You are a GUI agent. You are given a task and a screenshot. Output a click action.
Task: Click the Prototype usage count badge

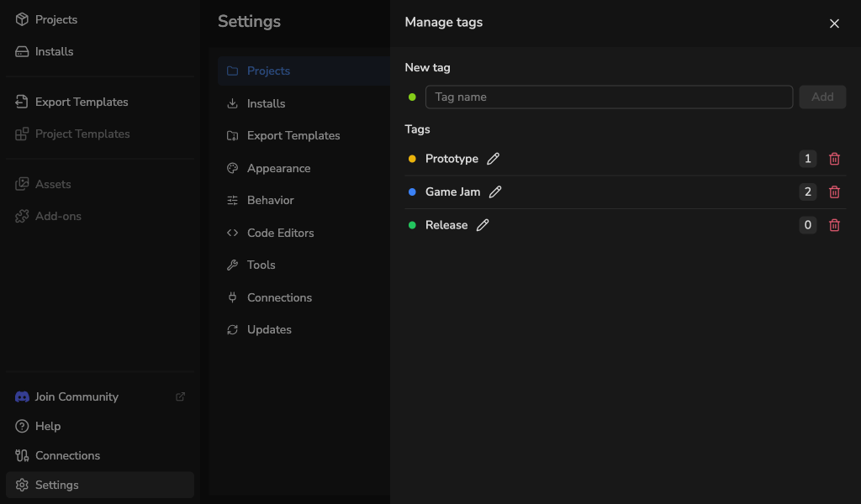pyautogui.click(x=807, y=159)
